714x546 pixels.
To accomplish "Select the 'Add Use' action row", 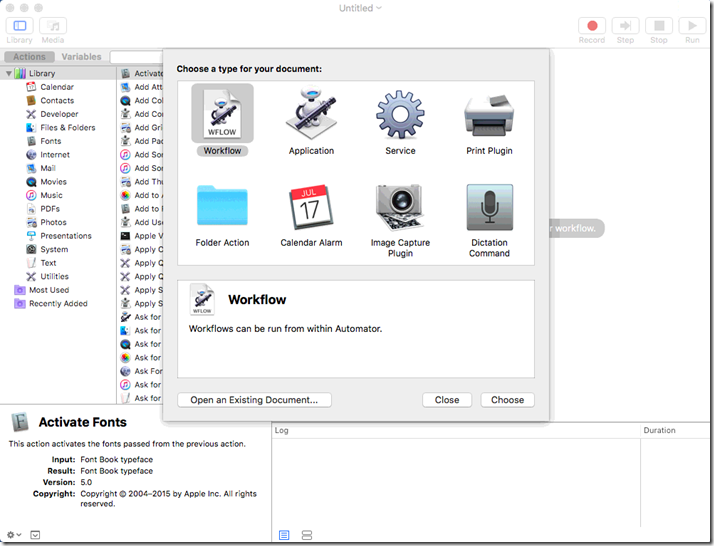I will [141, 222].
